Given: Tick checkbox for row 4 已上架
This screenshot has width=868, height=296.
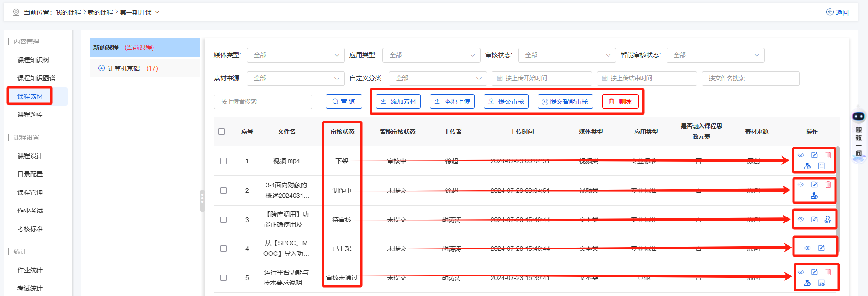Looking at the screenshot, I should coord(223,248).
